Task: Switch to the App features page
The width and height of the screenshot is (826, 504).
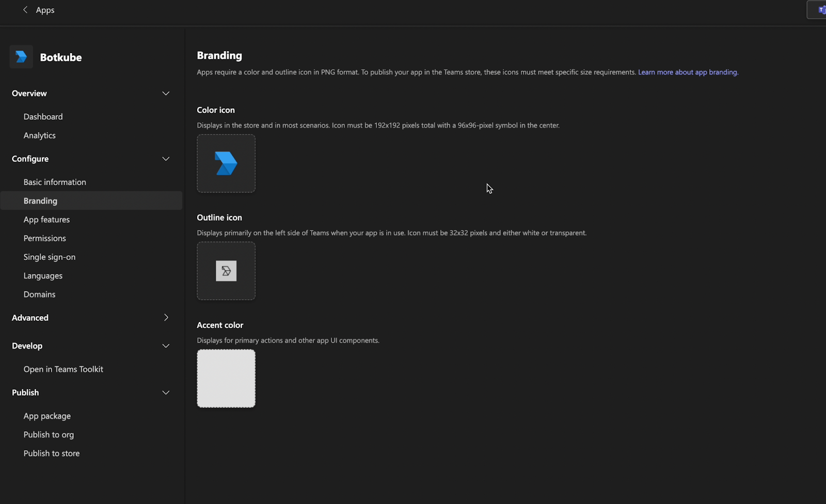Action: point(46,219)
